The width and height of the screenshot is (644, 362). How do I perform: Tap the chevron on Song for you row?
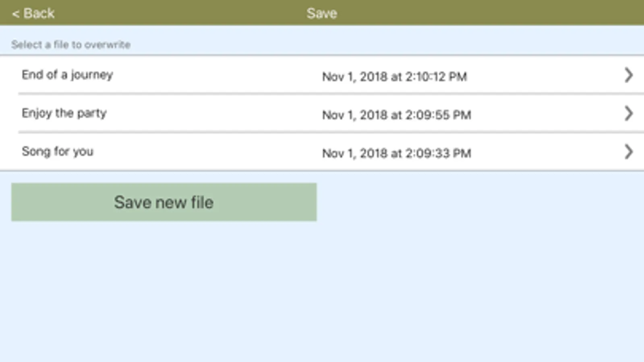click(x=628, y=152)
